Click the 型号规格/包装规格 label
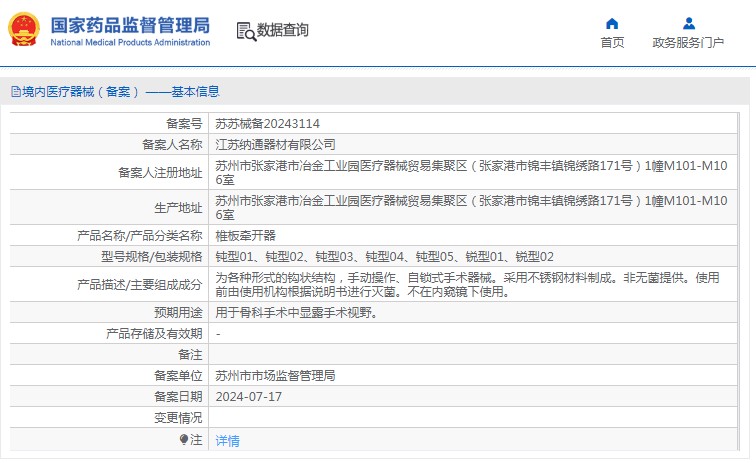The image size is (756, 463). click(x=151, y=257)
